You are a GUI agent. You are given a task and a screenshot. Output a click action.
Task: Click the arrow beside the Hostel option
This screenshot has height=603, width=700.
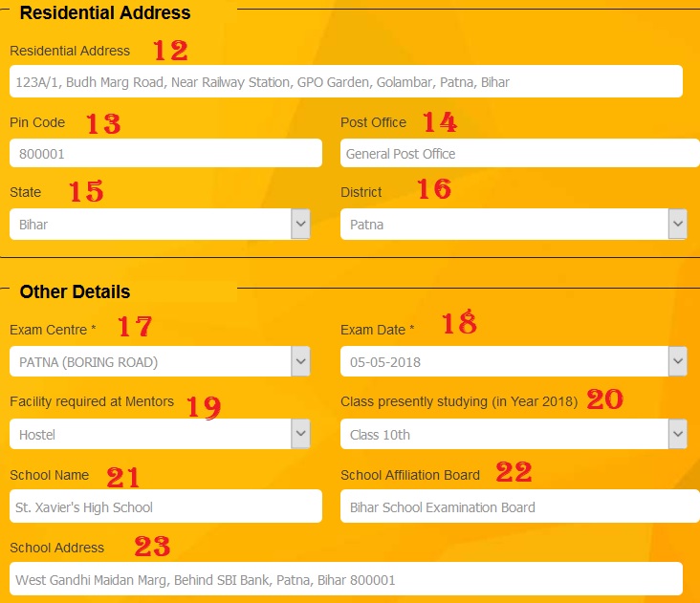click(301, 435)
